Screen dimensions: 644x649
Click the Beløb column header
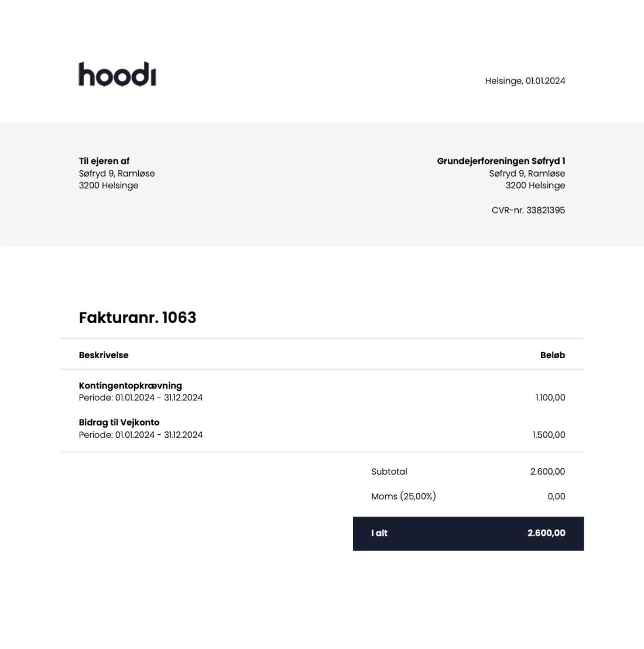[553, 355]
